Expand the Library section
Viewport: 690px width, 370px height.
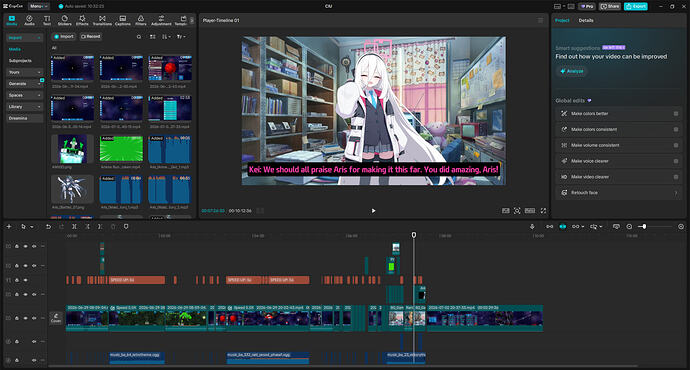(x=25, y=106)
